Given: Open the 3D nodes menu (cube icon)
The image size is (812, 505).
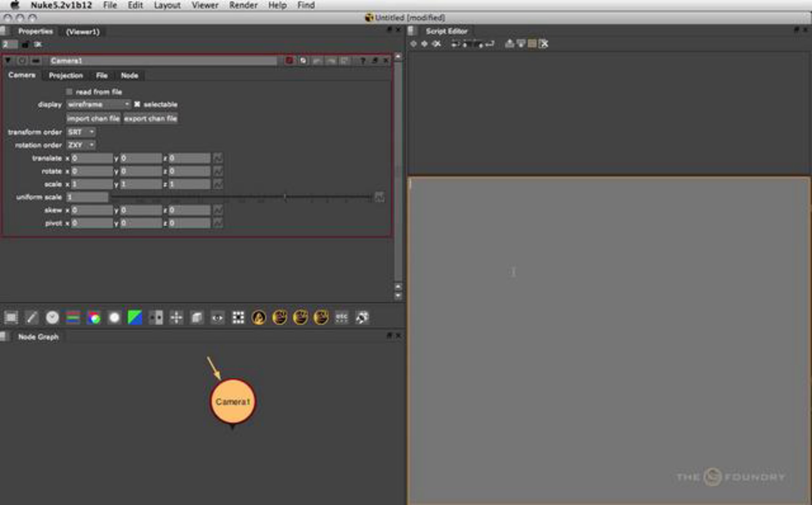Looking at the screenshot, I should pos(197,318).
